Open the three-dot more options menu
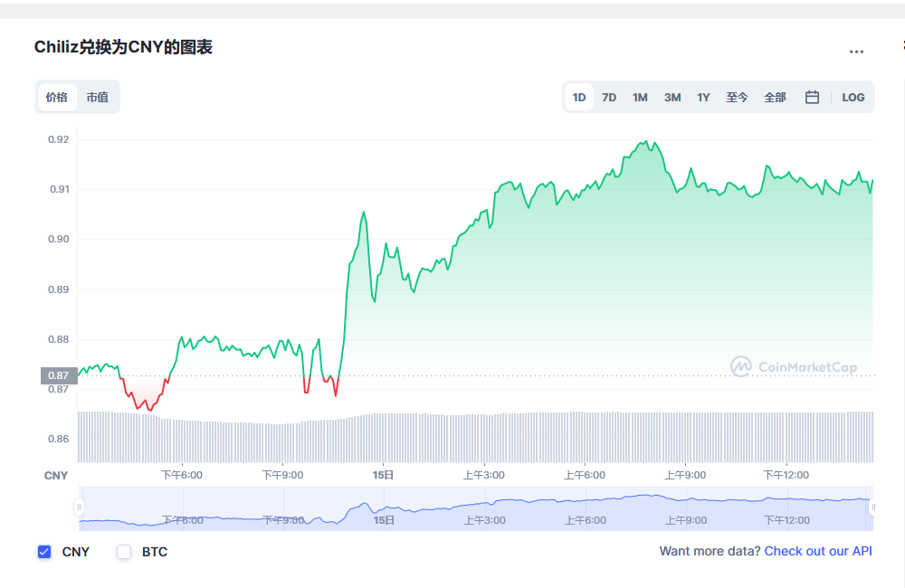Image resolution: width=905 pixels, height=588 pixels. pyautogui.click(x=856, y=52)
